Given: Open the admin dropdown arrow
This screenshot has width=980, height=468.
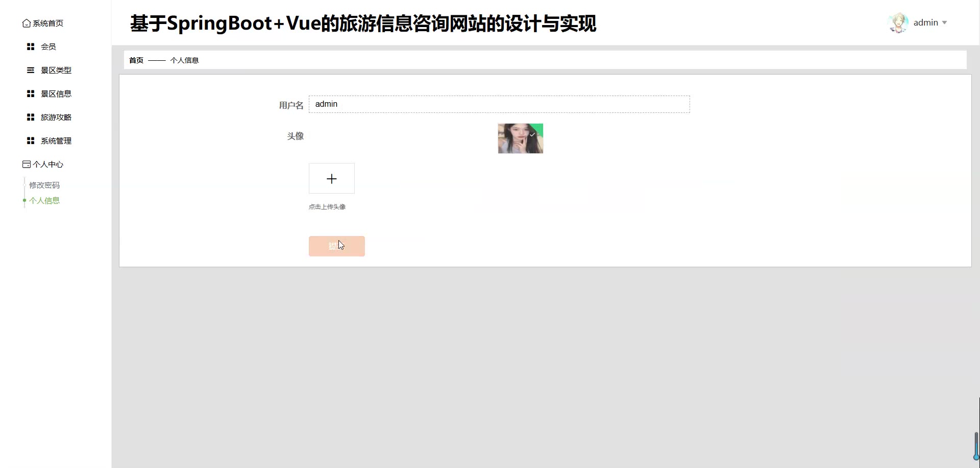Looking at the screenshot, I should (944, 22).
